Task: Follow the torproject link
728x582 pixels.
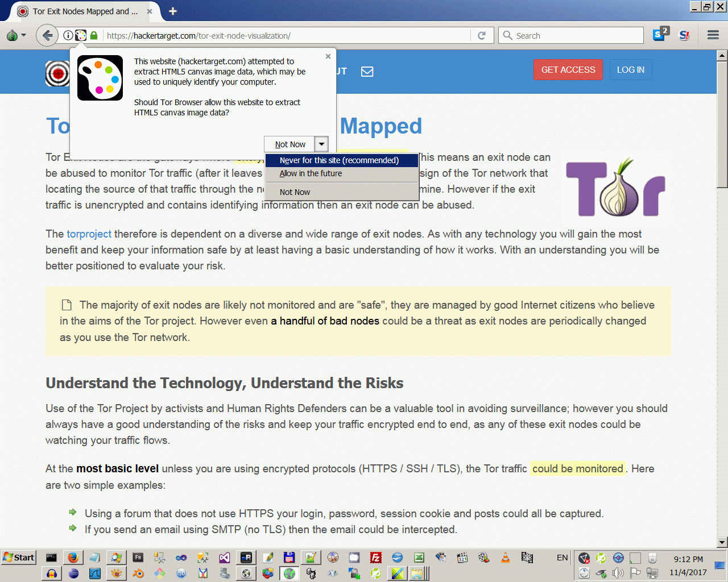Action: point(89,234)
